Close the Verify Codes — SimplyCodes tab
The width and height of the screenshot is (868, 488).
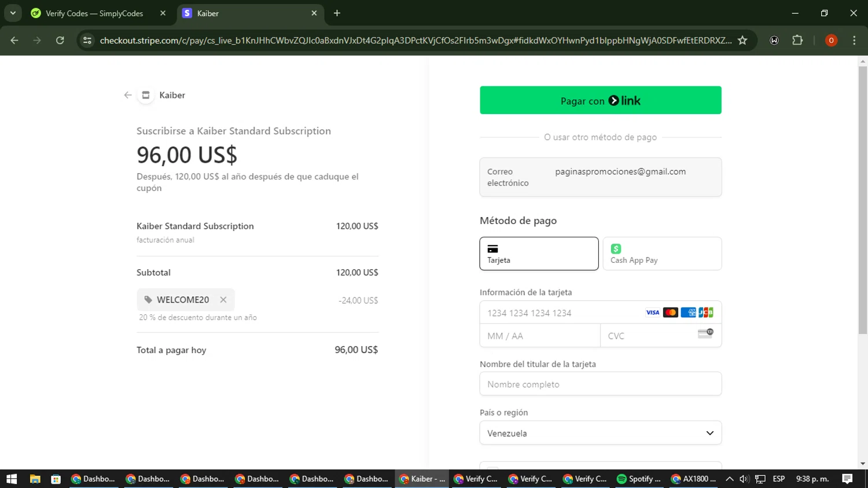pos(163,13)
